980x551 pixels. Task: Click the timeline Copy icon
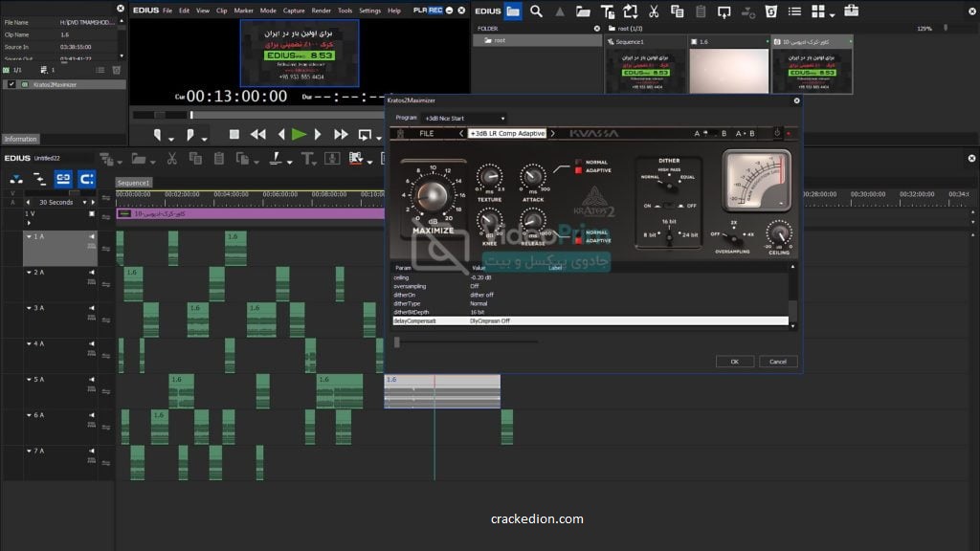[195, 159]
